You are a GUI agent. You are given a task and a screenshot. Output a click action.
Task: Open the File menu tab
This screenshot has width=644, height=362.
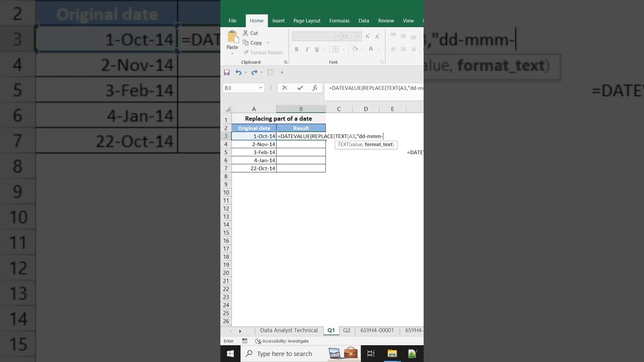(232, 21)
